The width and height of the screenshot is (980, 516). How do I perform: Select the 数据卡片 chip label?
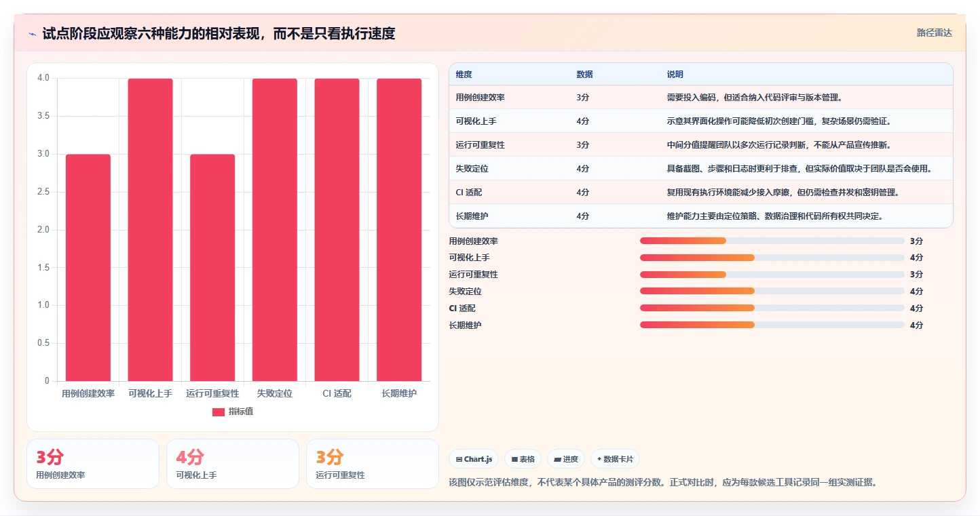pos(618,459)
